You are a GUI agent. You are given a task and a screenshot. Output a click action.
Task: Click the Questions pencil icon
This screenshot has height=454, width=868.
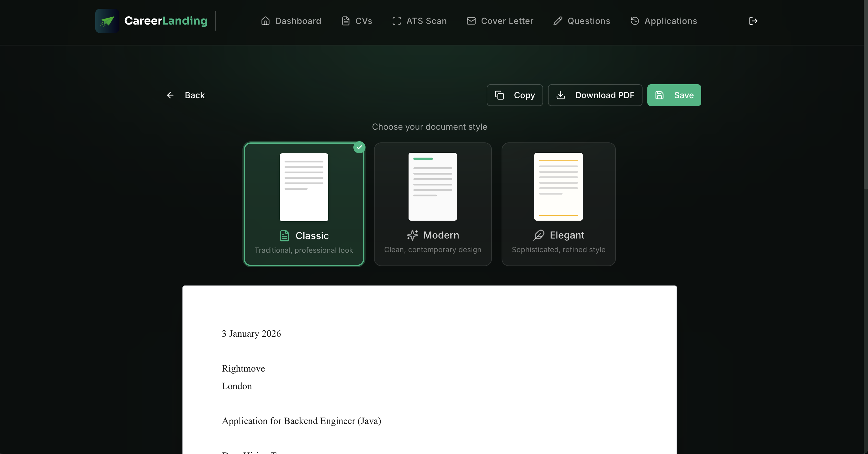pos(557,21)
